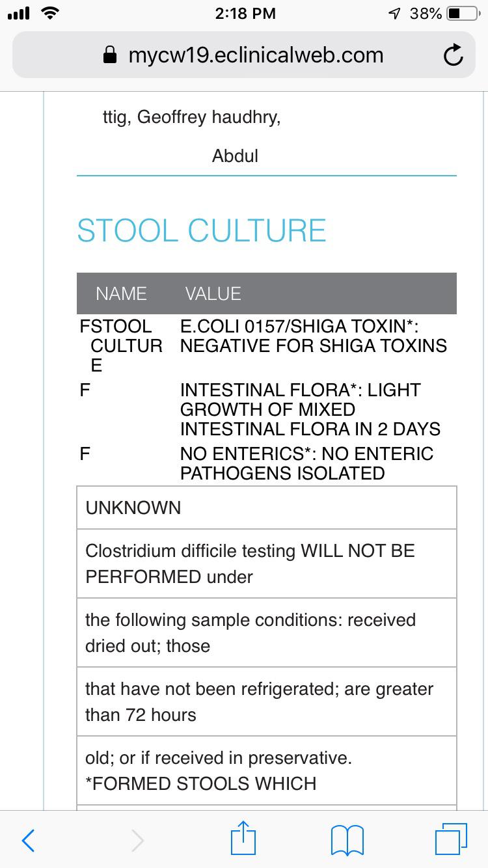This screenshot has height=868, width=488.
Task: Select the NAME column header
Action: [120, 293]
